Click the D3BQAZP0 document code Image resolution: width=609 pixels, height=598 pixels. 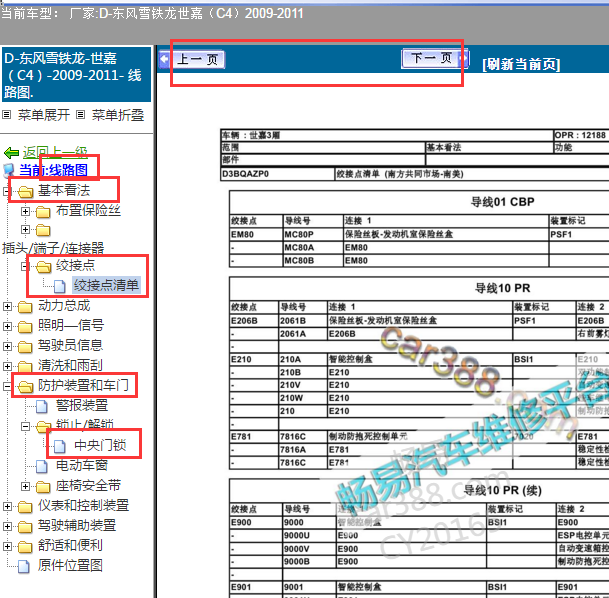coord(245,174)
